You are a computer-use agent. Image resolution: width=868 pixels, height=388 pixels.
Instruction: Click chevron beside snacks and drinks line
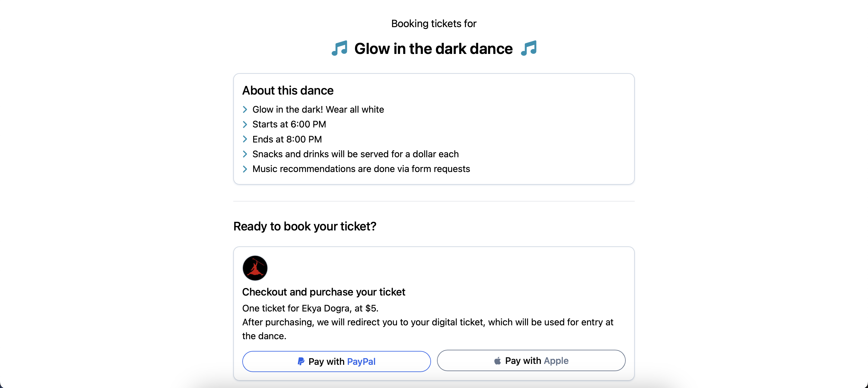[245, 154]
